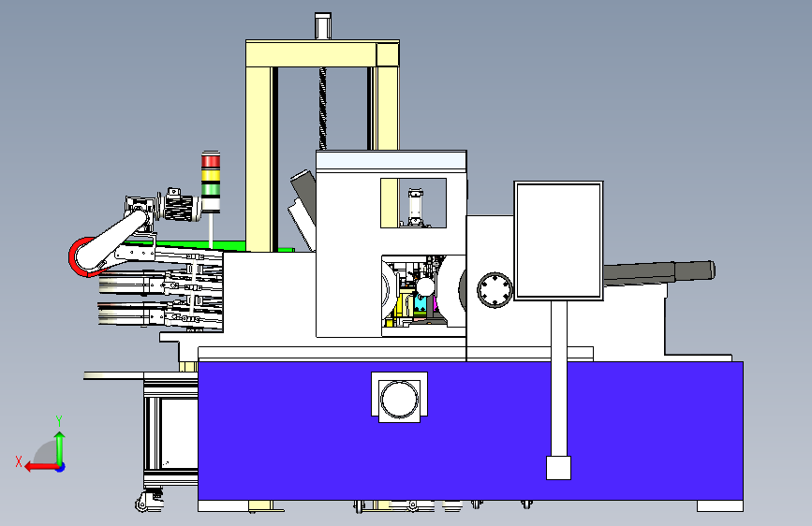Select the yellow segment of the signal tower light

click(x=211, y=175)
